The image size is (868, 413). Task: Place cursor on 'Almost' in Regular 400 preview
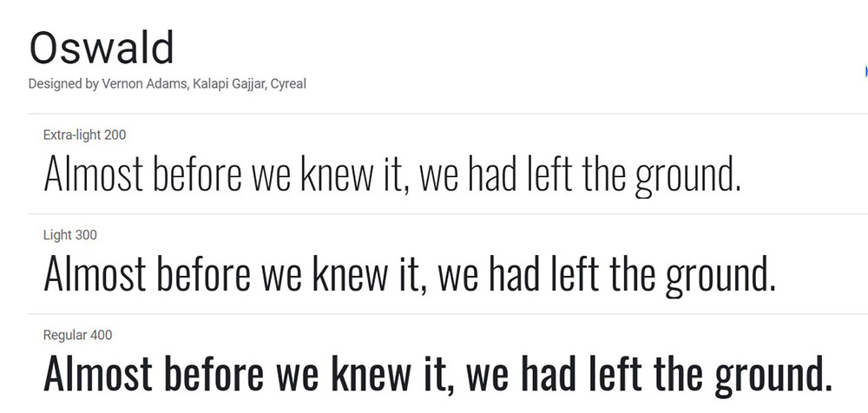tap(99, 373)
